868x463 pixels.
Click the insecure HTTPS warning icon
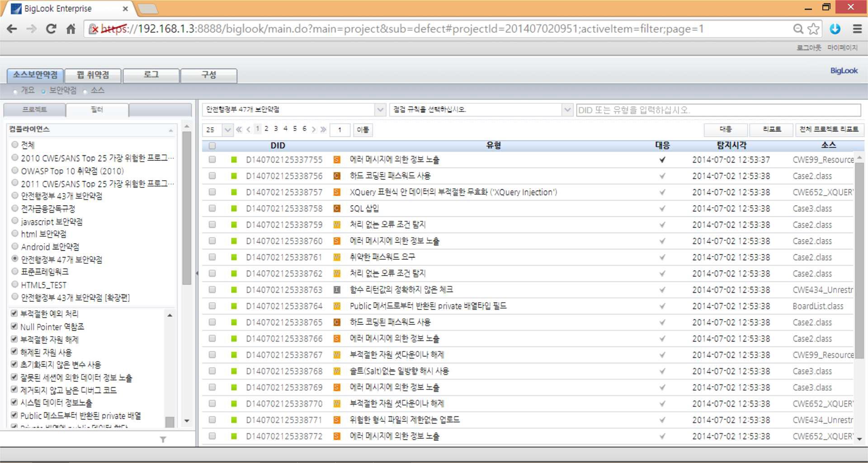coord(94,29)
